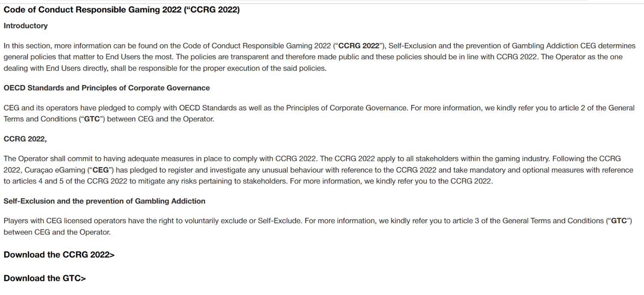Screen dimensions: 644x295
Task: Click the sentence "Players with CEG licensed operators"
Action: 86,221
